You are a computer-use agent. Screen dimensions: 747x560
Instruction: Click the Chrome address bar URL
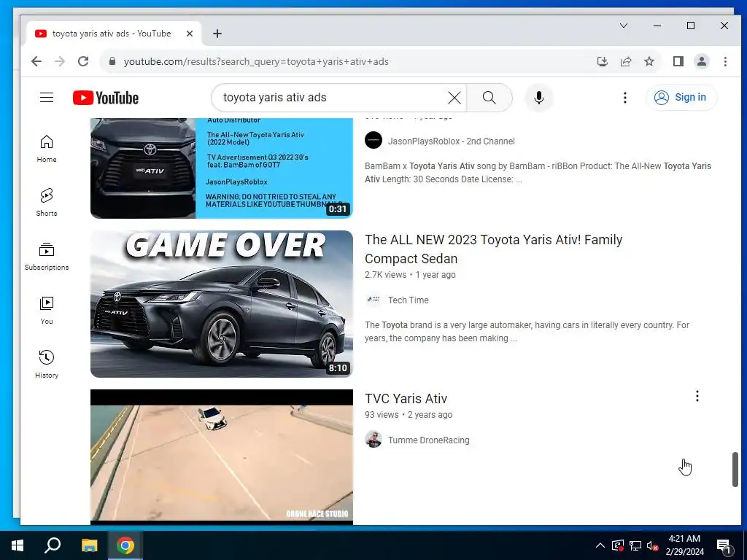point(256,61)
